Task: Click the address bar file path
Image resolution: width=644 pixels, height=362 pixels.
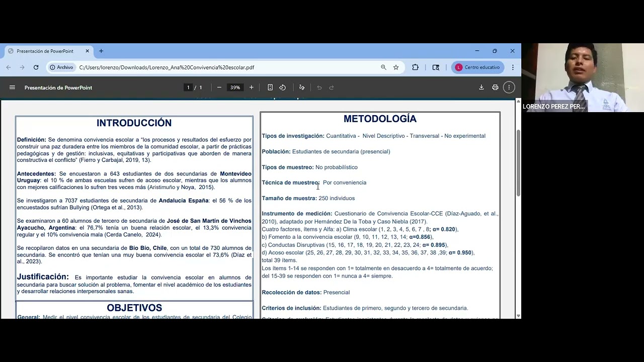Action: point(167,67)
